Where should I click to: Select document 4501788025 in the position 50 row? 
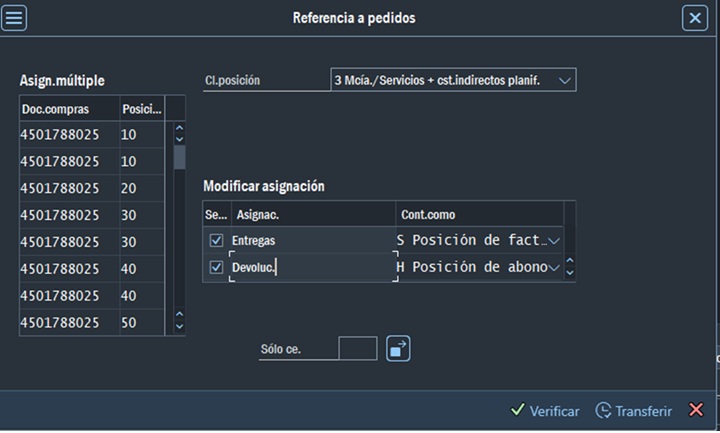[69, 322]
